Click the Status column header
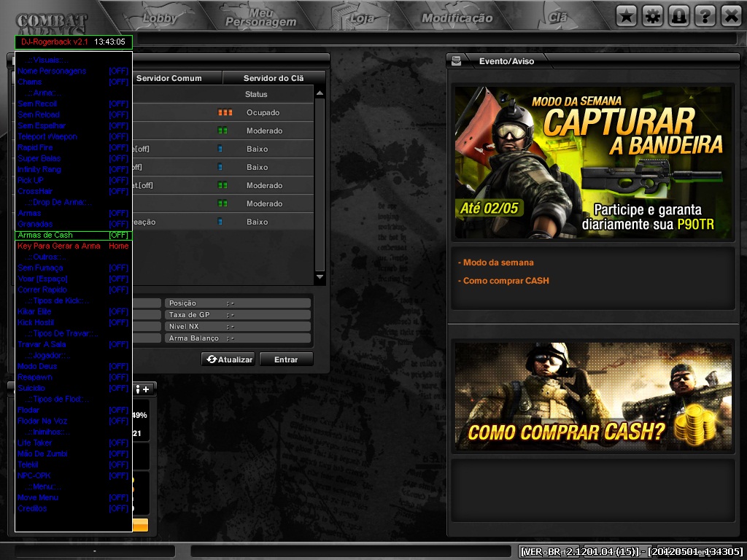Image resolution: width=747 pixels, height=560 pixels. point(256,94)
